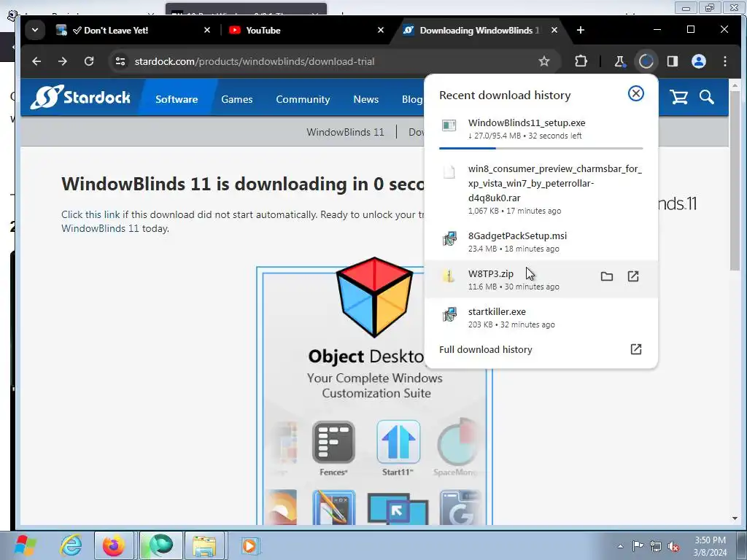Image resolution: width=747 pixels, height=560 pixels.
Task: Open the News menu on Stardock
Action: (x=366, y=99)
